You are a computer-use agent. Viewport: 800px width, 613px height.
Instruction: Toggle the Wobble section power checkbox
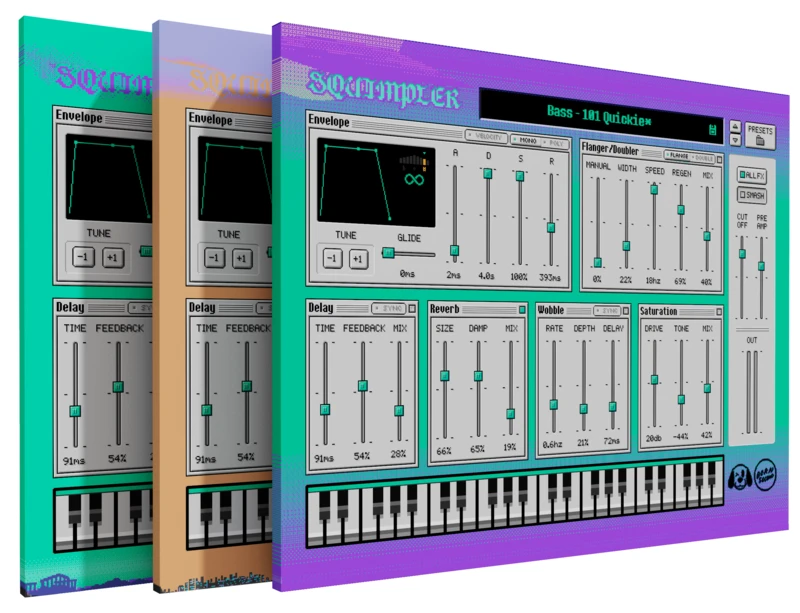click(x=626, y=310)
